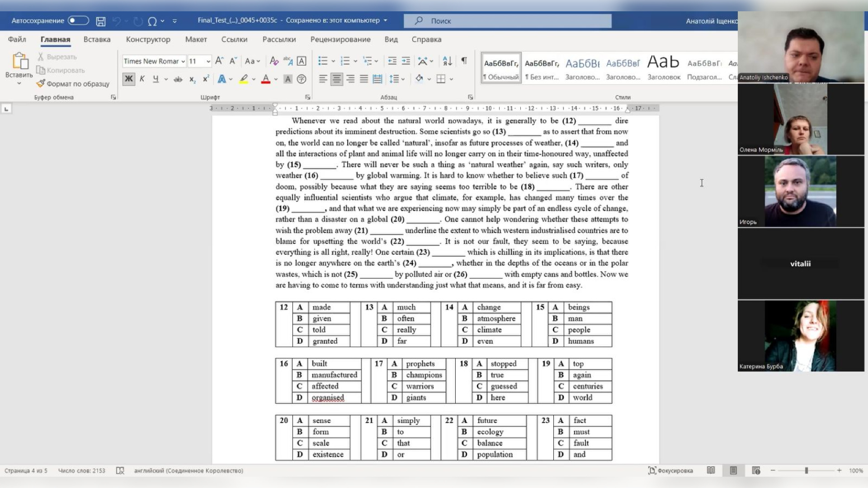Select the center alignment icon

pyautogui.click(x=336, y=79)
